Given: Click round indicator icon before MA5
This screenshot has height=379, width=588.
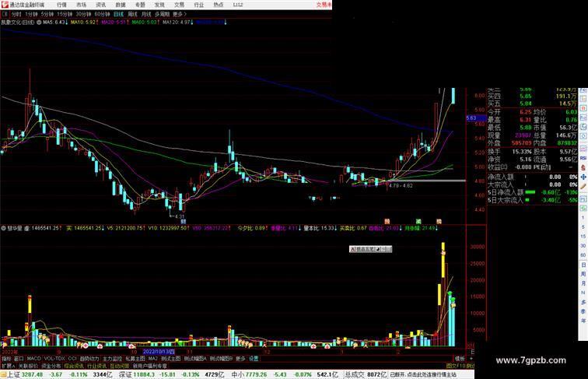Looking at the screenshot, I should coord(39,23).
